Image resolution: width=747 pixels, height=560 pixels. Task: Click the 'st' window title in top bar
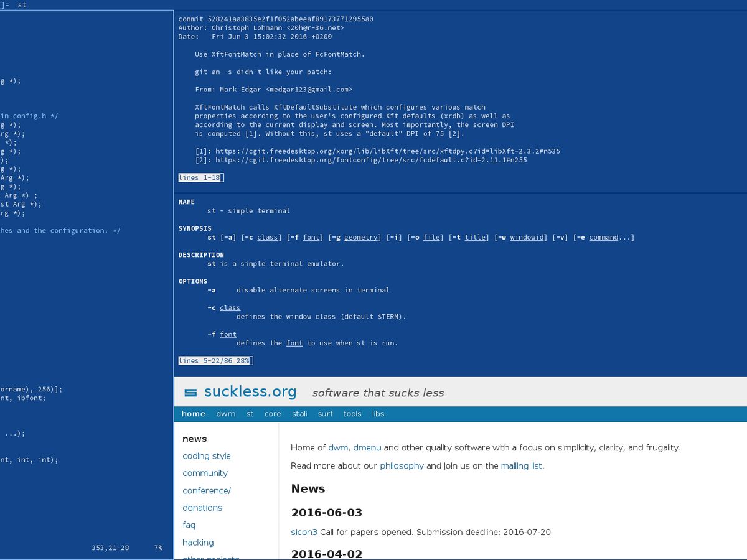pyautogui.click(x=22, y=5)
